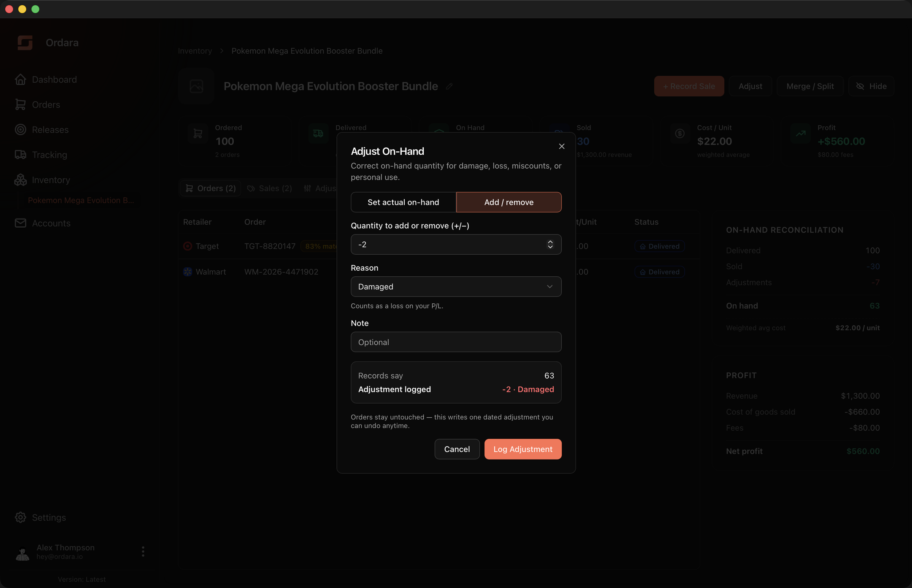Select Pokemon Mega Evolution B... sidebar subitem
The image size is (912, 588).
81,200
